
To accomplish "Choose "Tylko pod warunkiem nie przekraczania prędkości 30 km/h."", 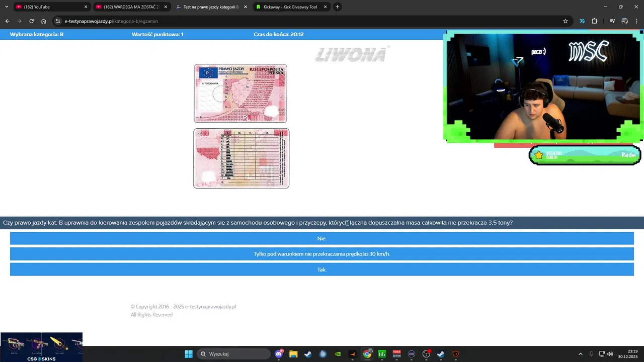I will tap(322, 254).
